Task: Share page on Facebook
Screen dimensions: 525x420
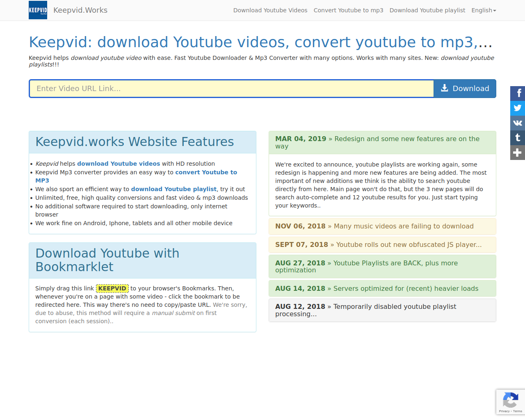Action: 518,93
